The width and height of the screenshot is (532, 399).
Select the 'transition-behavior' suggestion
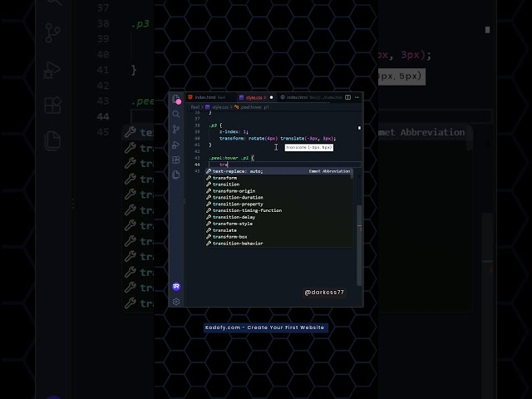(279, 244)
